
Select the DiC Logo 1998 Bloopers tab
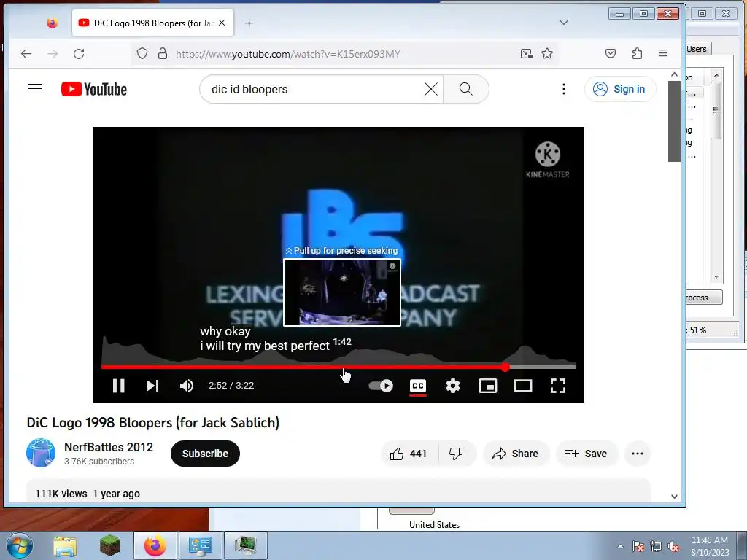(153, 23)
